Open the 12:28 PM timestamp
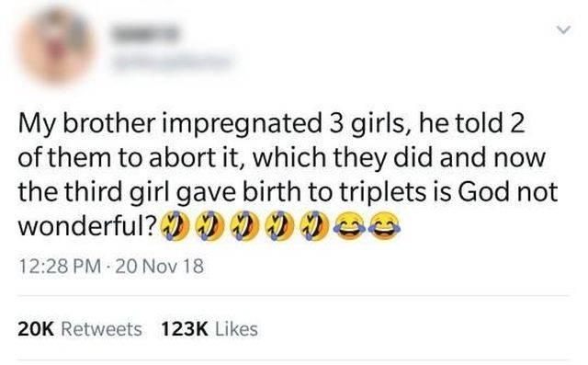The height and width of the screenshot is (365, 588). pos(60,267)
